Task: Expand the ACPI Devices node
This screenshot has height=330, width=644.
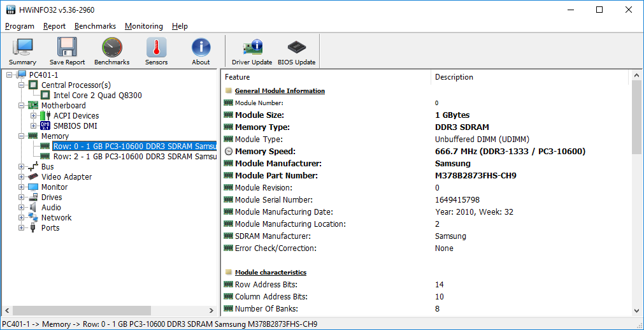Action: click(34, 116)
